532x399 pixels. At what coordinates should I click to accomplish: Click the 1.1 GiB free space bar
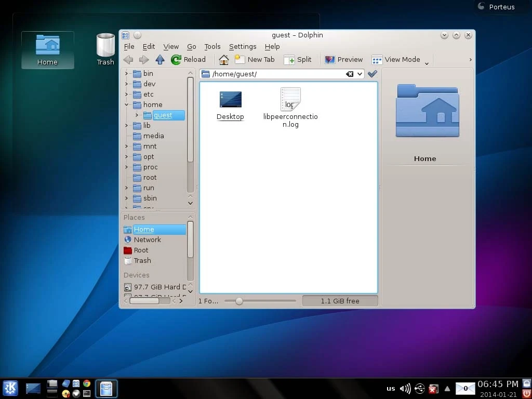[340, 301]
